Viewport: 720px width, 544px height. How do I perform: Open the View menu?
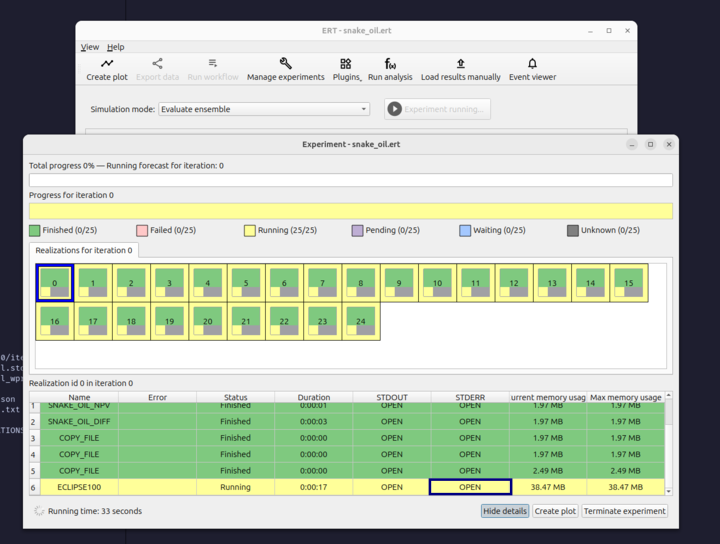tap(90, 47)
